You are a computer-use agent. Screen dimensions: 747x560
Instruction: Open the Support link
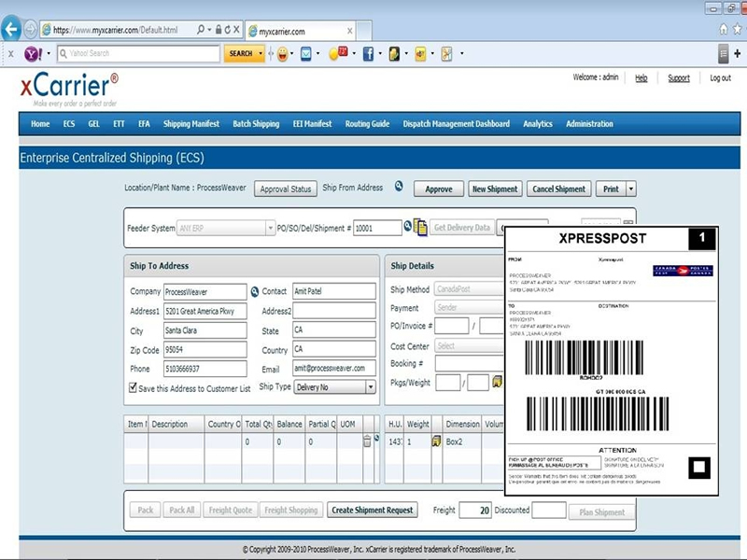pos(679,78)
